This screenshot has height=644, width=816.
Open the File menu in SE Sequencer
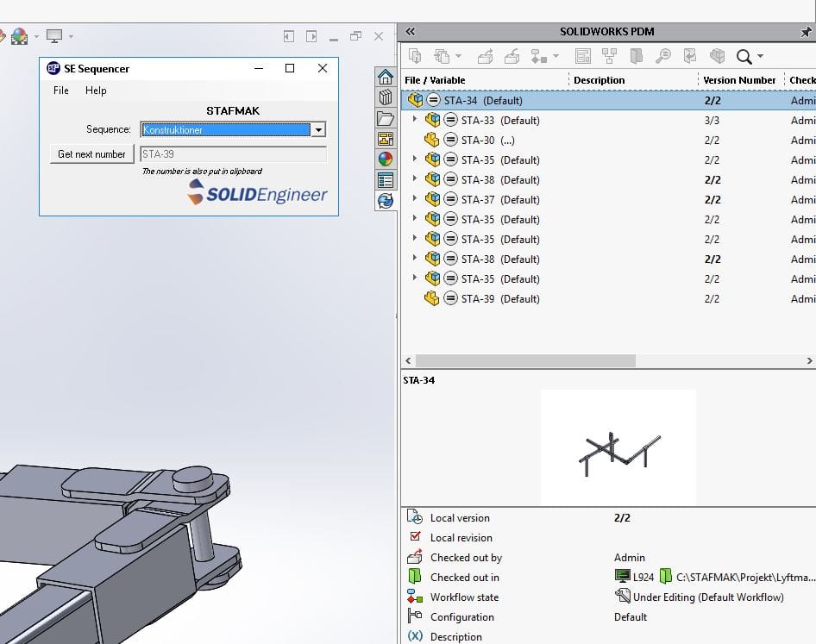(x=61, y=91)
